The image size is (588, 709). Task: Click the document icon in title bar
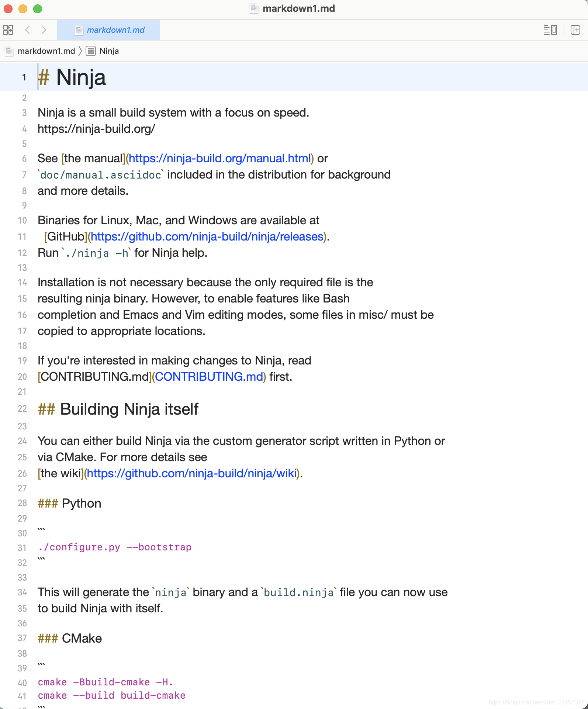coord(254,8)
